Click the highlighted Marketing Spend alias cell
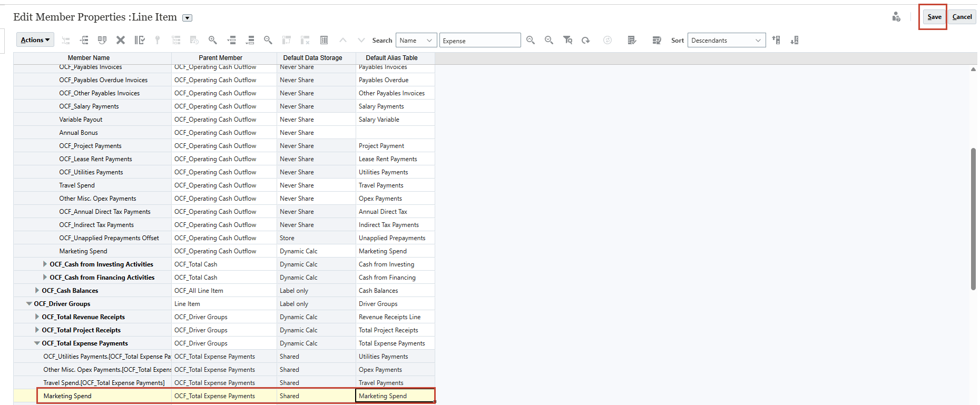Screen dimensions: 980x405 395,396
